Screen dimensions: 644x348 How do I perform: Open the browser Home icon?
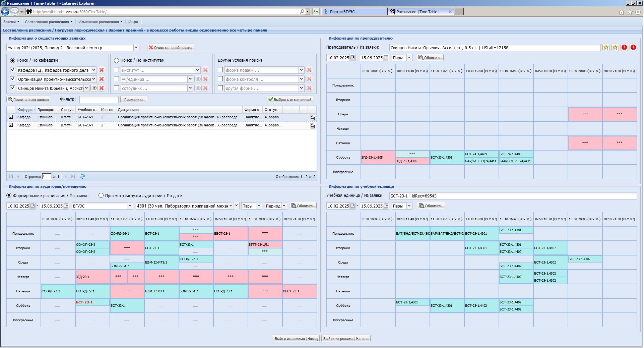(x=621, y=12)
